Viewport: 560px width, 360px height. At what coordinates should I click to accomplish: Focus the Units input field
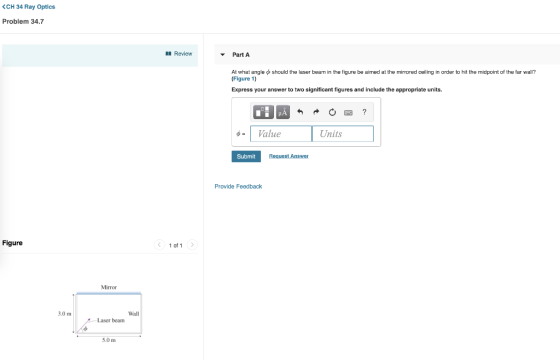(x=343, y=134)
